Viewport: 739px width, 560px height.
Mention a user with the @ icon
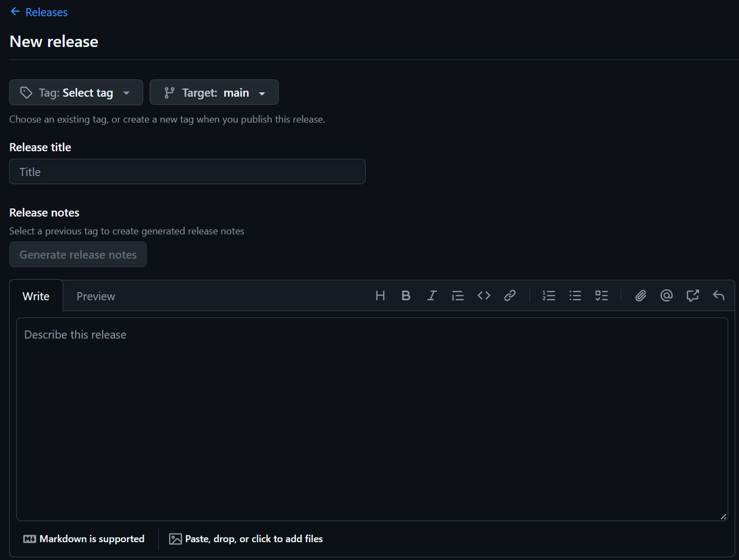click(x=667, y=295)
